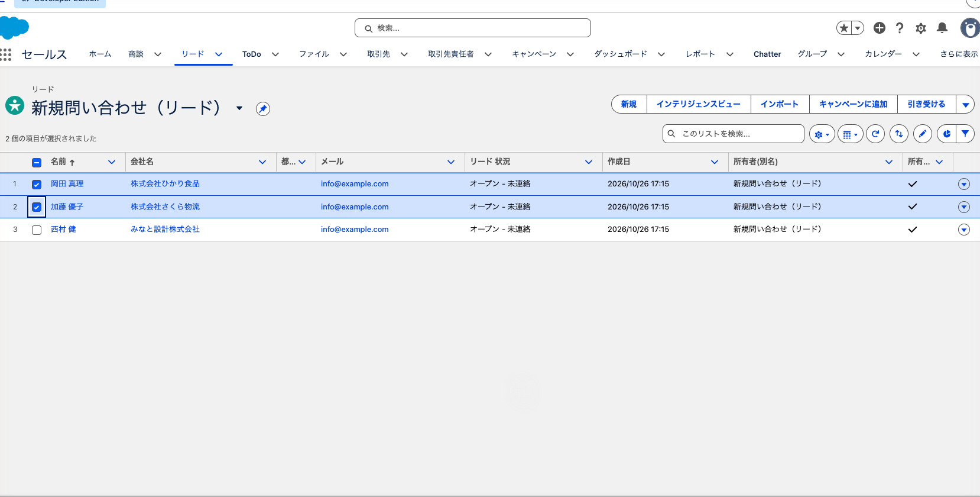Open the 加藤 優子 lead link
The image size is (980, 497).
point(67,206)
